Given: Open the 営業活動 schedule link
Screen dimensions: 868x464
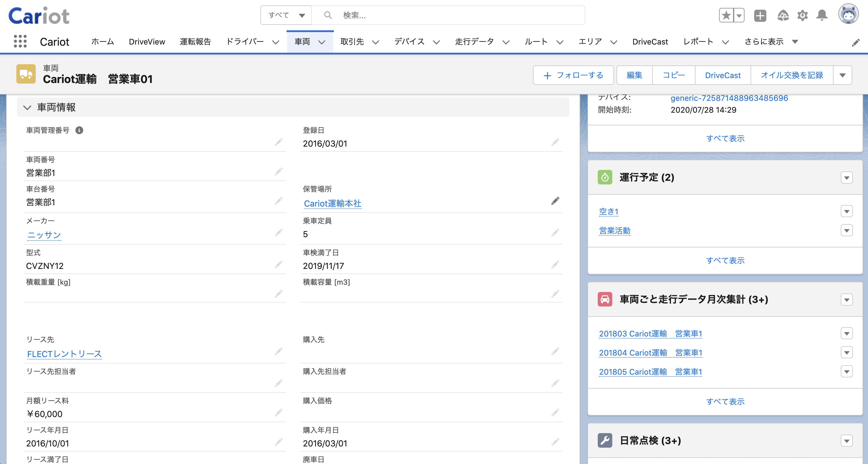Looking at the screenshot, I should tap(615, 231).
